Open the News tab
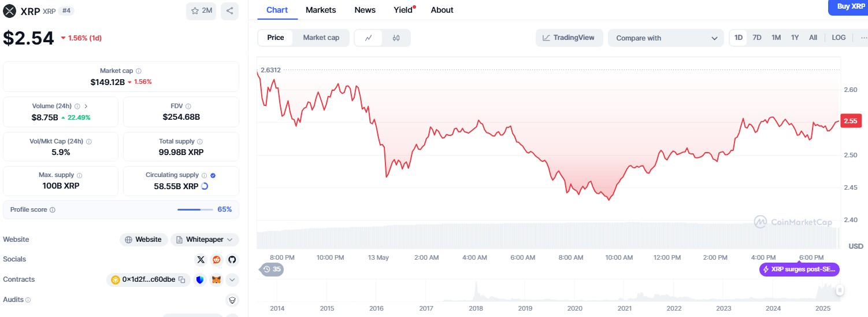Viewport: 868px width, 317px height. tap(365, 10)
